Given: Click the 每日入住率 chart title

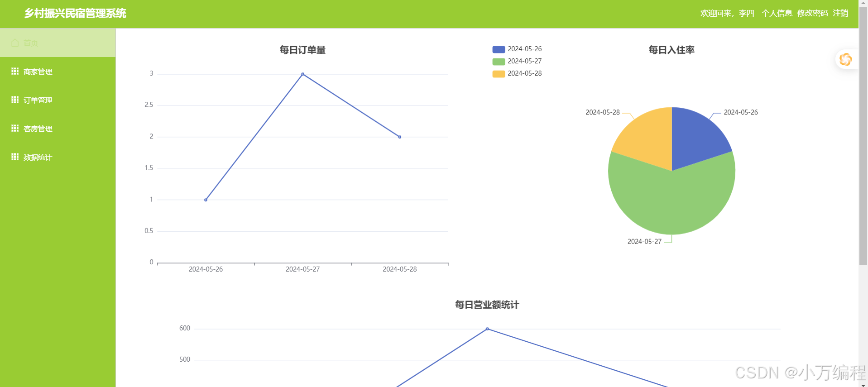Looking at the screenshot, I should coord(671,50).
